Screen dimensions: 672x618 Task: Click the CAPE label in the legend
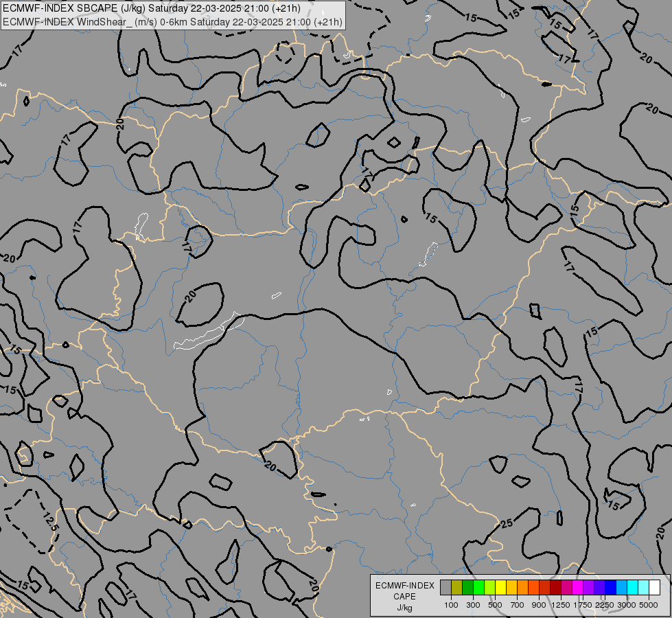pyautogui.click(x=404, y=597)
